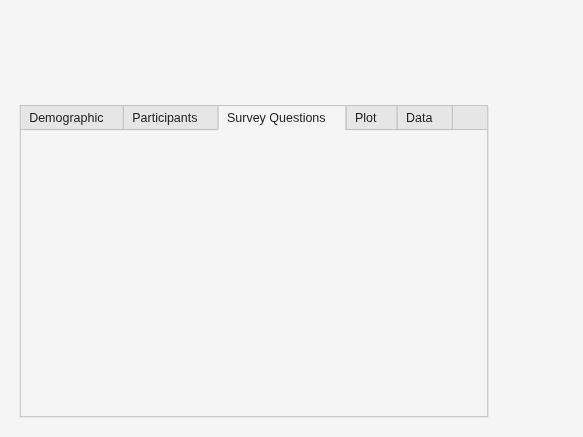583x437 pixels.
Task: Click the page background outside the tab panel
Action: click(x=535, y=260)
